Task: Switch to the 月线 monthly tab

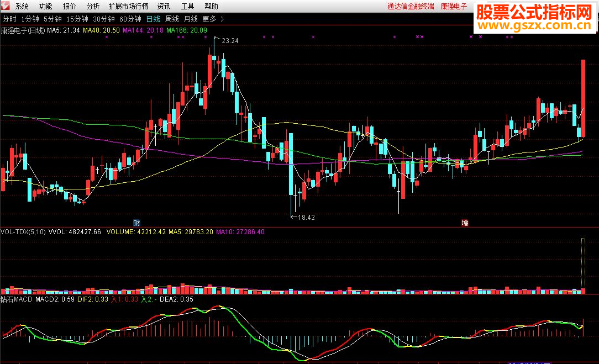Action: 191,19
